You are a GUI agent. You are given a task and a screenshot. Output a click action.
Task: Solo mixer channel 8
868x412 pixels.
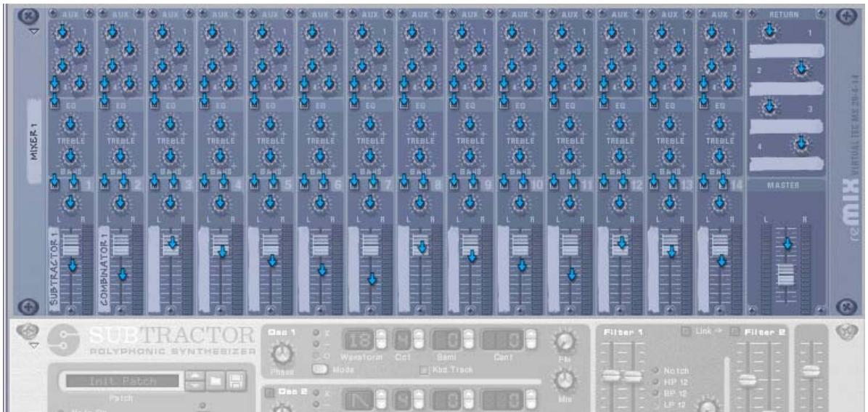424,184
